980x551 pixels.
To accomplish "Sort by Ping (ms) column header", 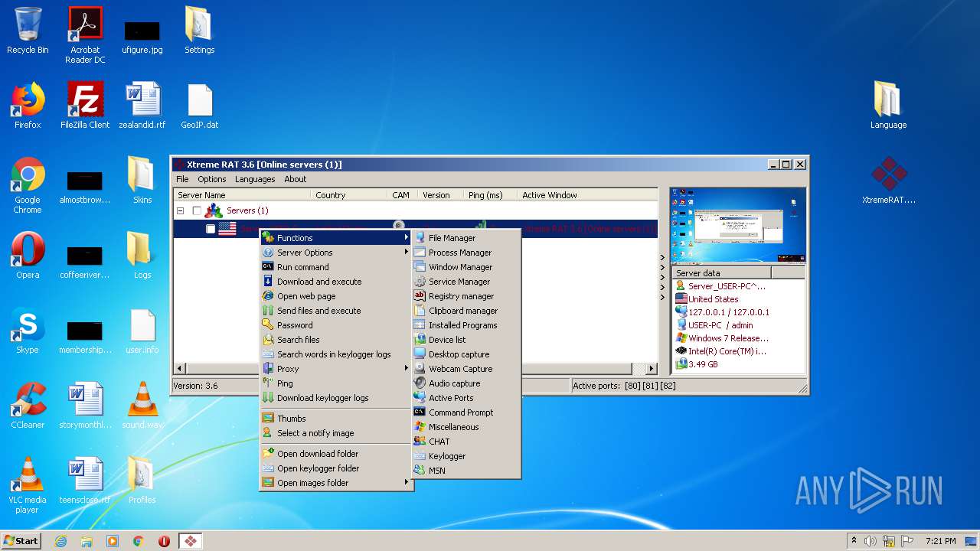I will click(x=490, y=195).
